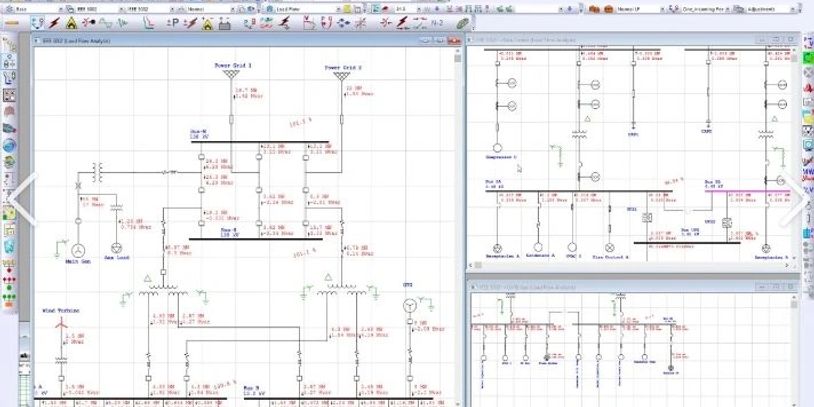Click the V-curve toolbar icon
The height and width of the screenshot is (407, 814).
[309, 23]
